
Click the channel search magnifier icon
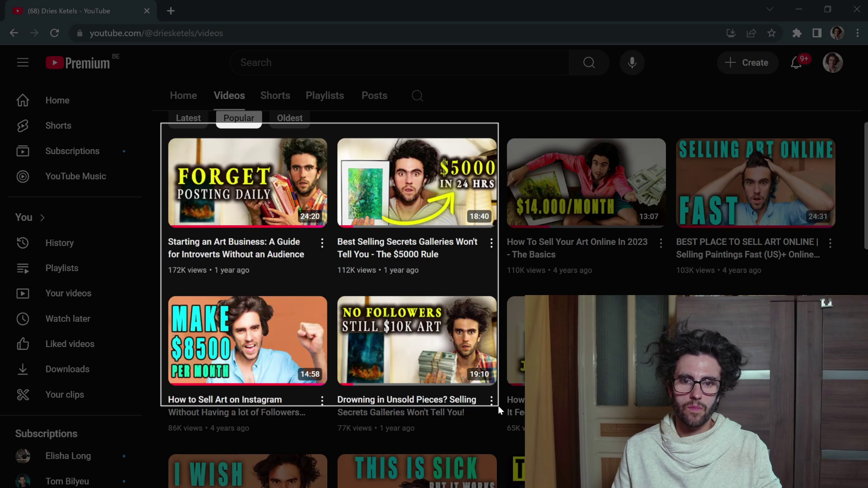[417, 96]
